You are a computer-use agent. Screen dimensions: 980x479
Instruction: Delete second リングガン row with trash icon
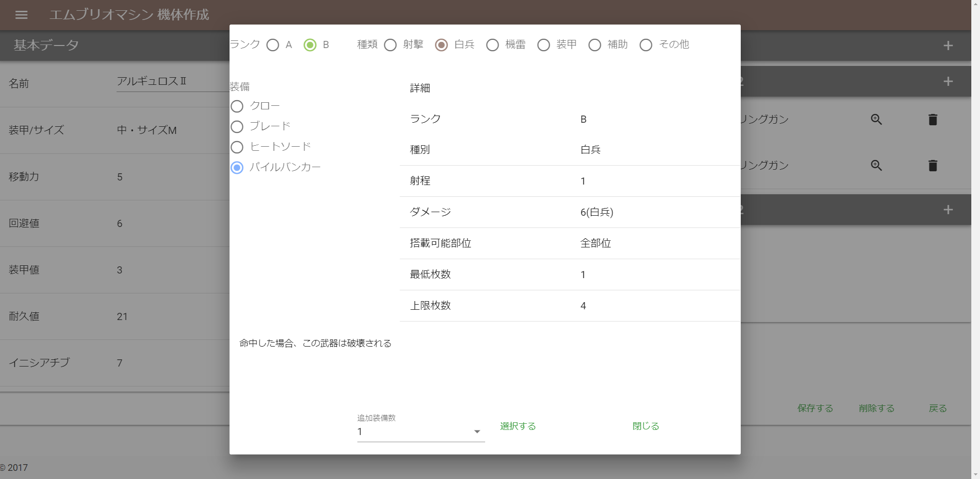coord(932,165)
